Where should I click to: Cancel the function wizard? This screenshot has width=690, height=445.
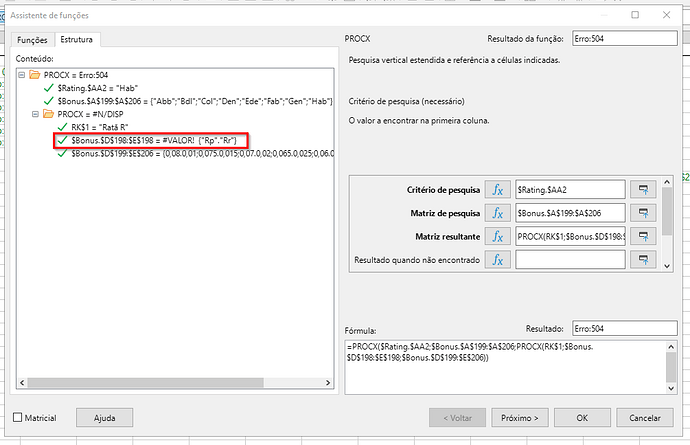(x=645, y=418)
